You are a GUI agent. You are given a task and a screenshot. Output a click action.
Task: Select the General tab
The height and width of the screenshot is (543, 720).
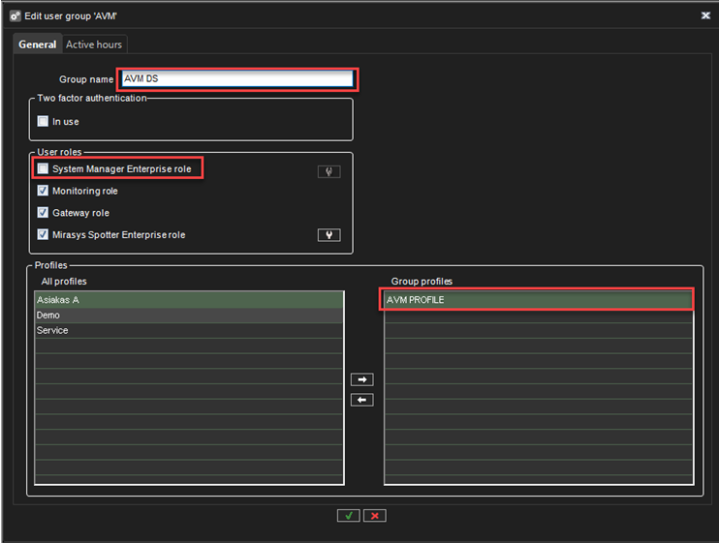(x=37, y=45)
